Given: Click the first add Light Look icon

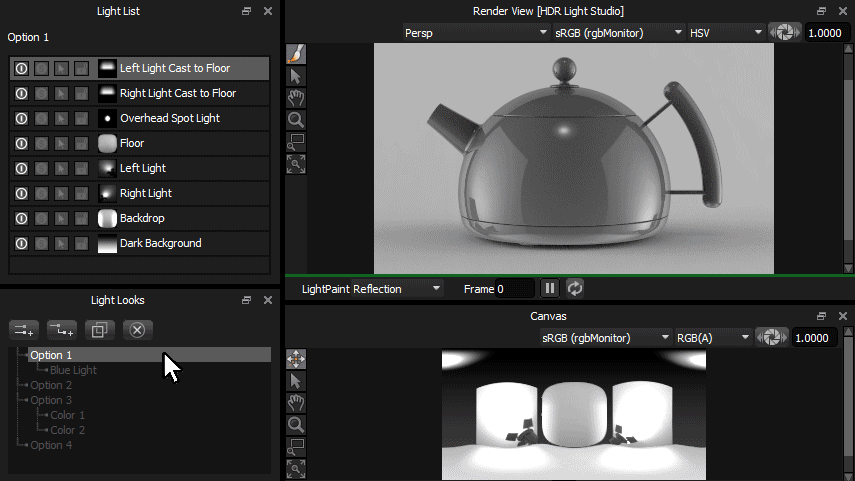Looking at the screenshot, I should [x=23, y=329].
